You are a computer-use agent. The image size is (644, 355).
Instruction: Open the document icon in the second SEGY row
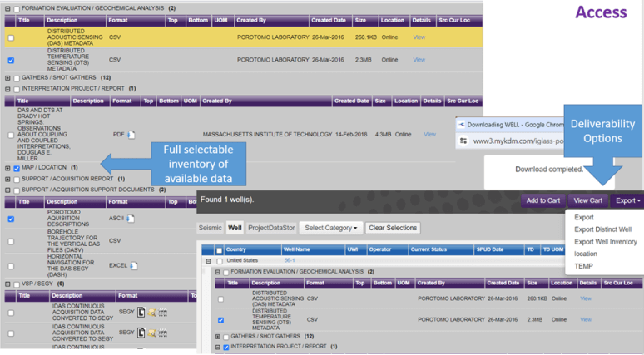click(141, 333)
